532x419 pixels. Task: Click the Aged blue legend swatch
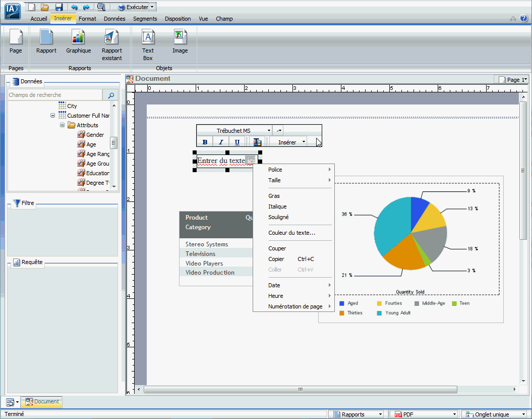342,303
